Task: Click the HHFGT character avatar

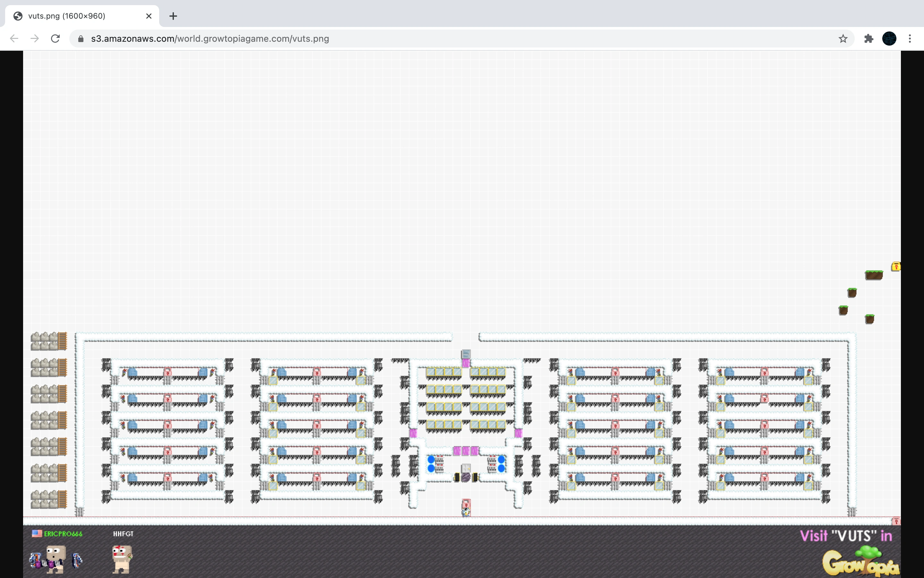Action: [x=122, y=559]
